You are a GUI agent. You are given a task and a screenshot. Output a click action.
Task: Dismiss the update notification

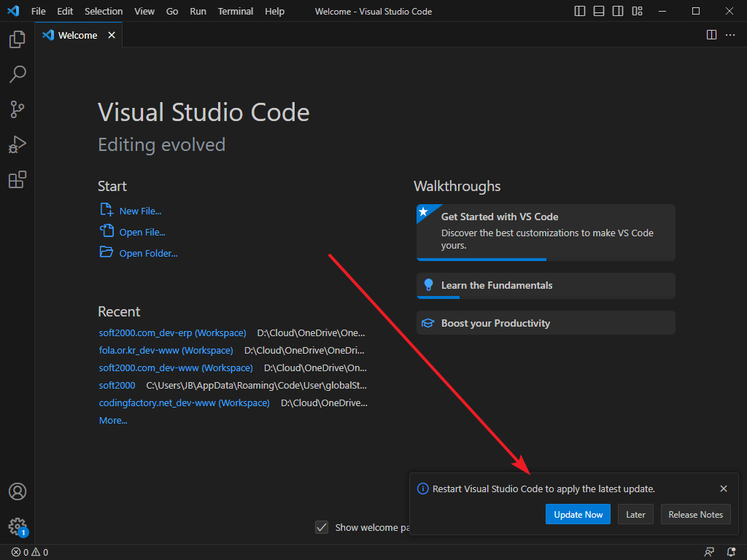724,489
